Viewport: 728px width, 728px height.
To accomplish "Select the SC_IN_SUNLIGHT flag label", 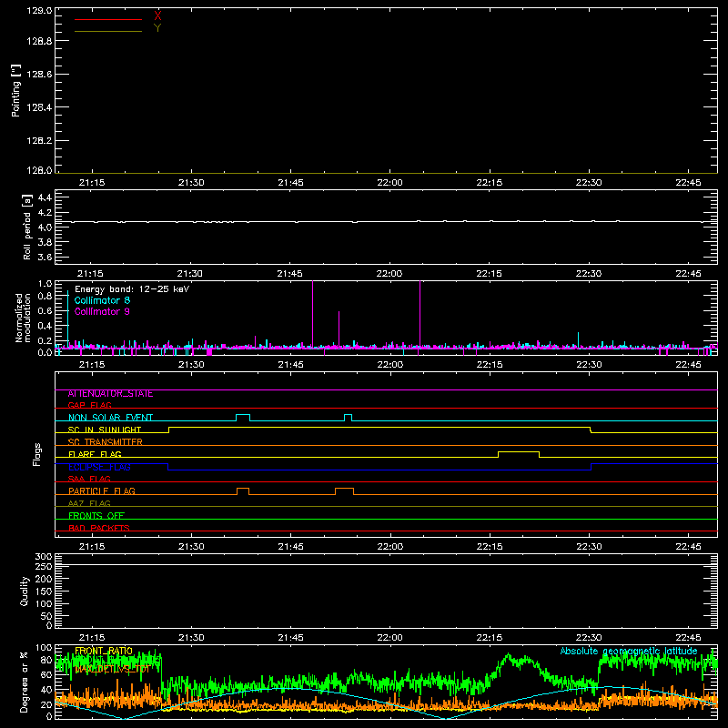I will point(105,430).
